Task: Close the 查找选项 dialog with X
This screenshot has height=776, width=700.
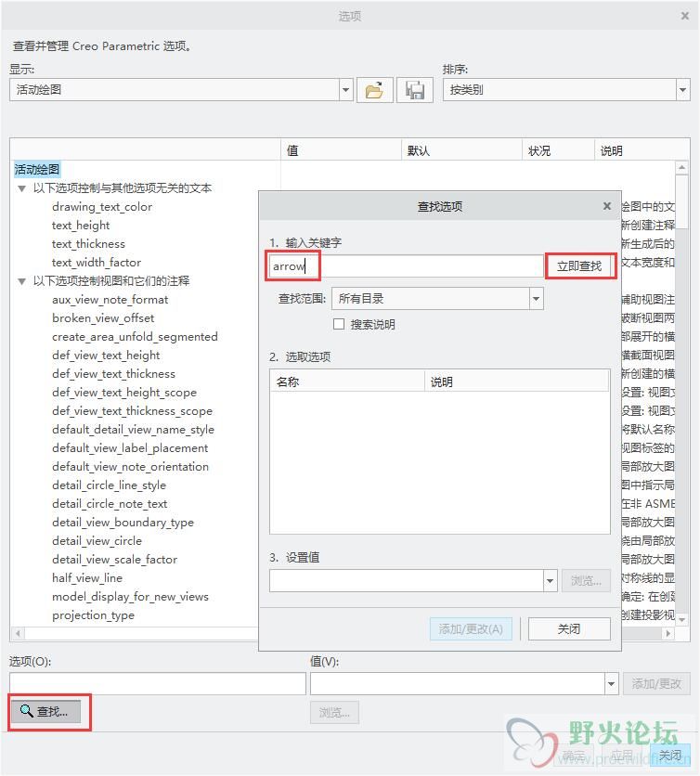Action: click(x=607, y=206)
